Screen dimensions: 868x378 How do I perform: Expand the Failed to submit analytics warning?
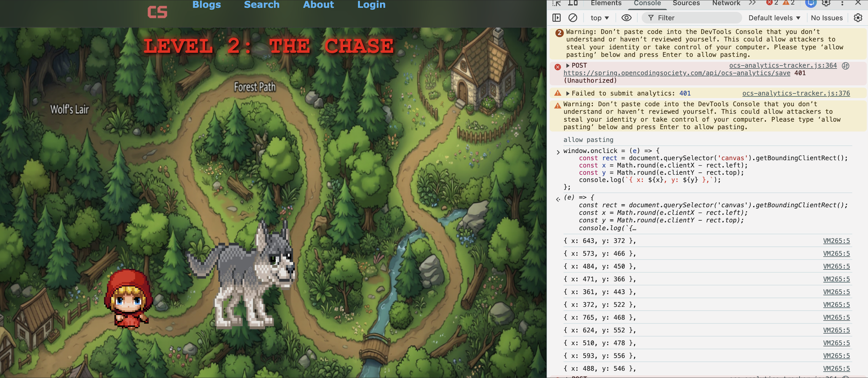click(x=568, y=93)
